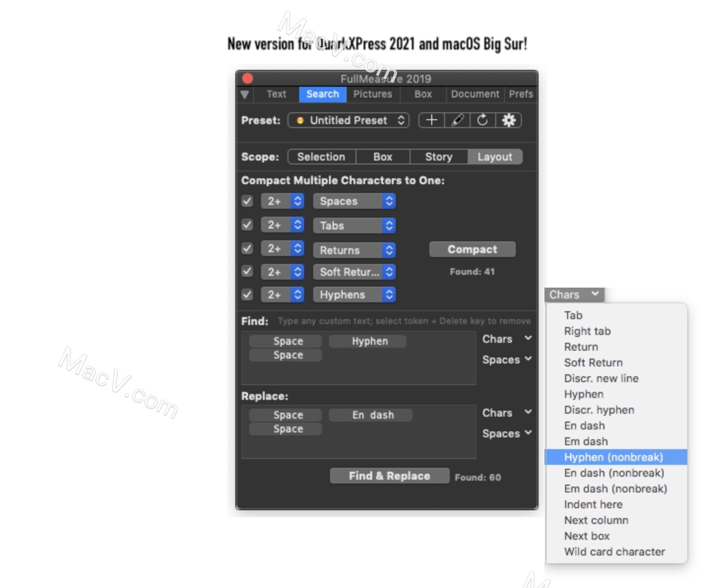Switch to the Pictures tab
The image size is (702, 588).
coord(373,94)
